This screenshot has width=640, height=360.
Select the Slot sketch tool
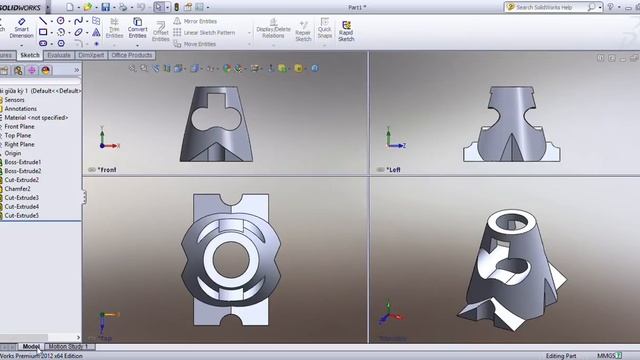click(x=43, y=43)
